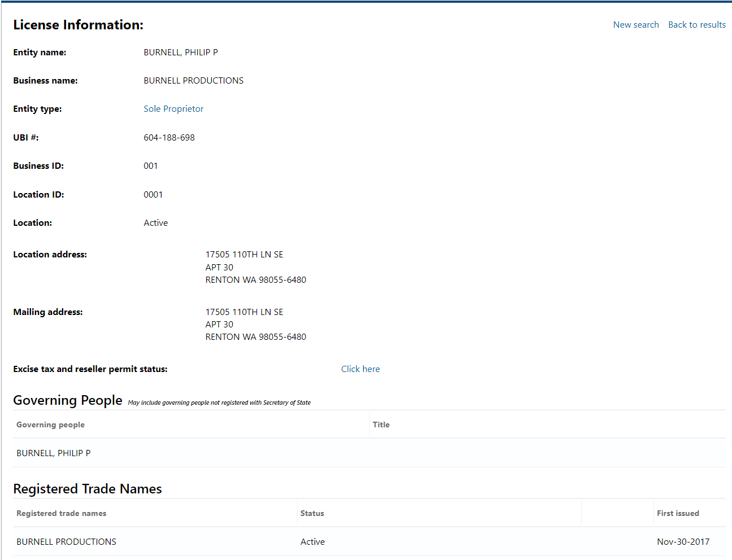Go Back to results
Viewport: 732px width, 560px height.
[697, 25]
